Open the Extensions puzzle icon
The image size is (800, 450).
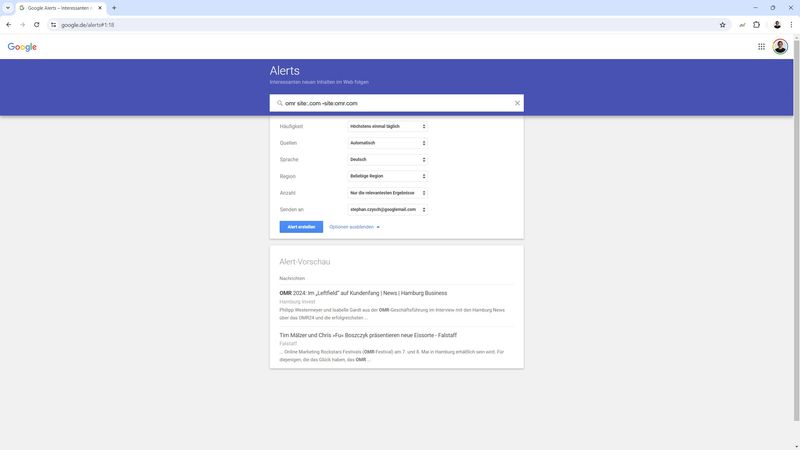point(757,24)
